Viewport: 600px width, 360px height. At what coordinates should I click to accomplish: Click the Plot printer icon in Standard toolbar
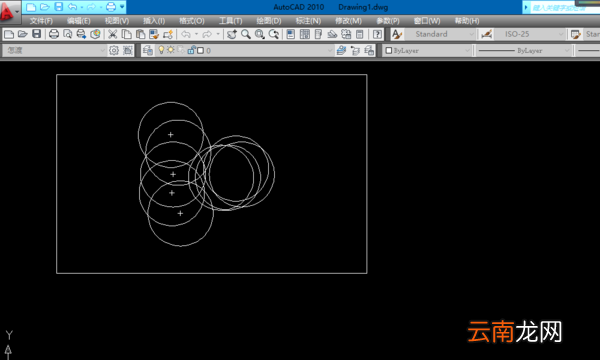[54, 34]
